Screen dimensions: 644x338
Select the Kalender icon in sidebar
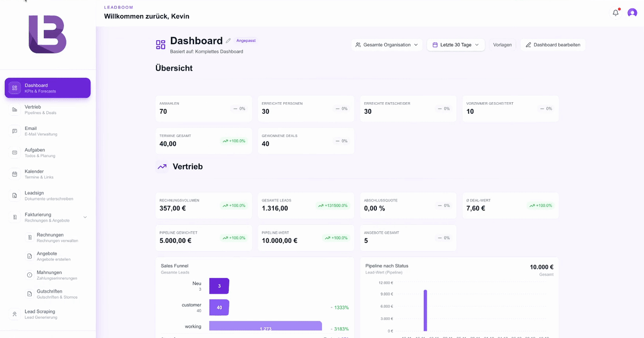click(x=15, y=174)
